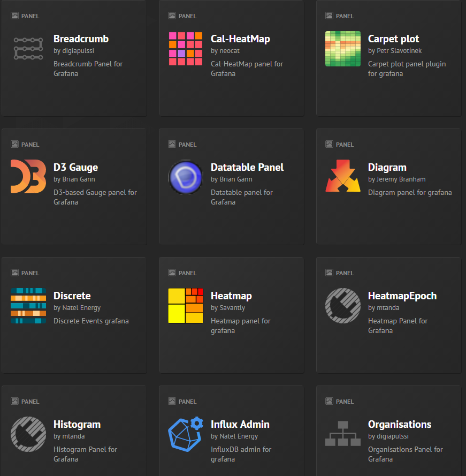The width and height of the screenshot is (466, 476).
Task: Click the Breadcrumb plugin logo icon
Action: (28, 49)
